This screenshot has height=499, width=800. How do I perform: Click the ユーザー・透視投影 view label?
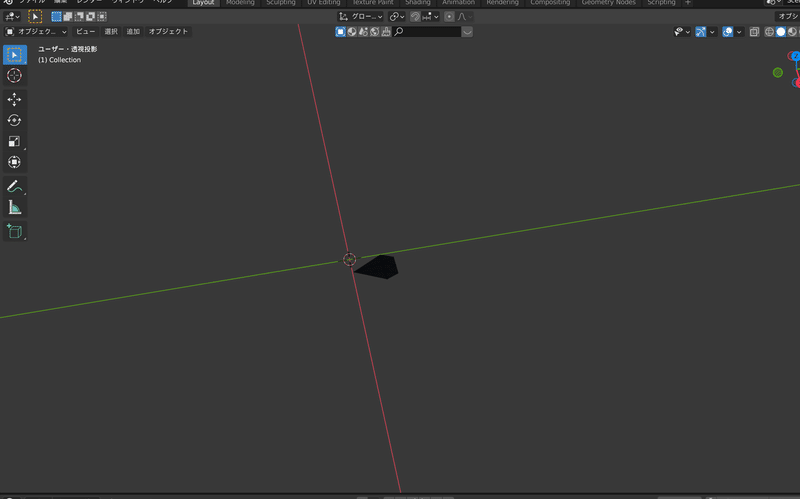[x=67, y=49]
